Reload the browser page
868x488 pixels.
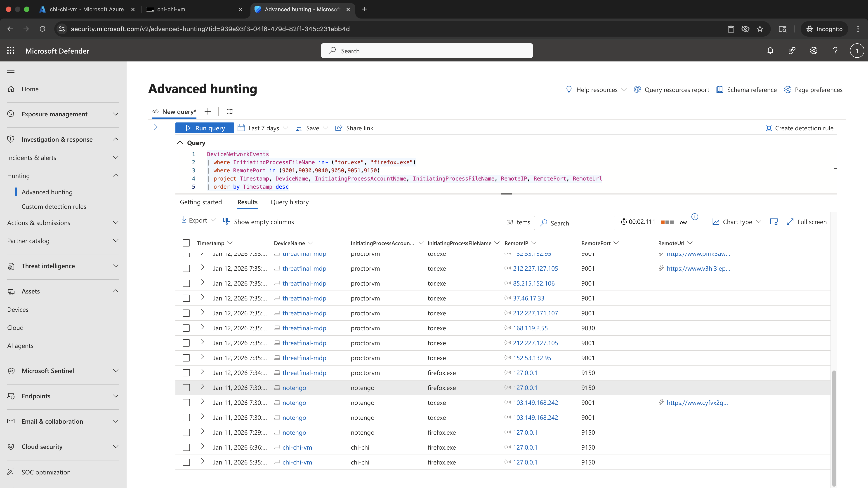click(x=42, y=29)
